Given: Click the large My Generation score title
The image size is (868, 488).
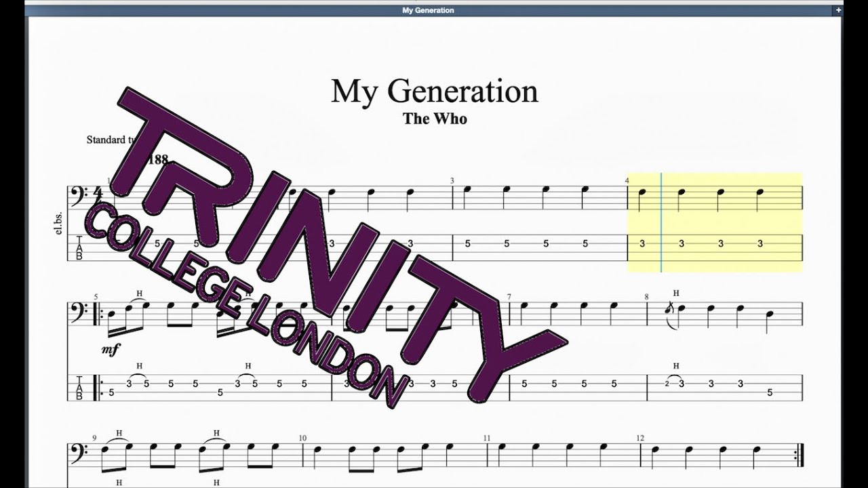Looking at the screenshot, I should (x=435, y=91).
